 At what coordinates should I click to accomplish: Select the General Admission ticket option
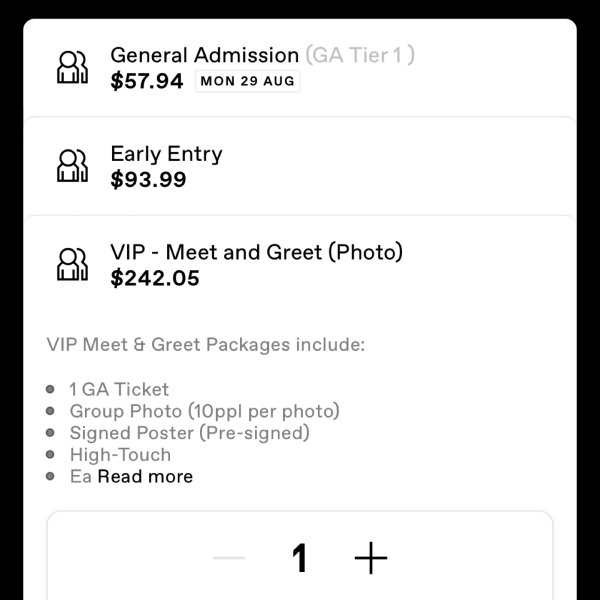tap(300, 68)
